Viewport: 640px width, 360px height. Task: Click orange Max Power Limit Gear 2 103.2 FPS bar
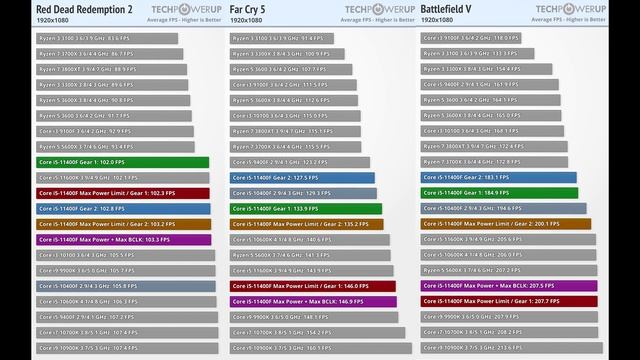[124, 224]
